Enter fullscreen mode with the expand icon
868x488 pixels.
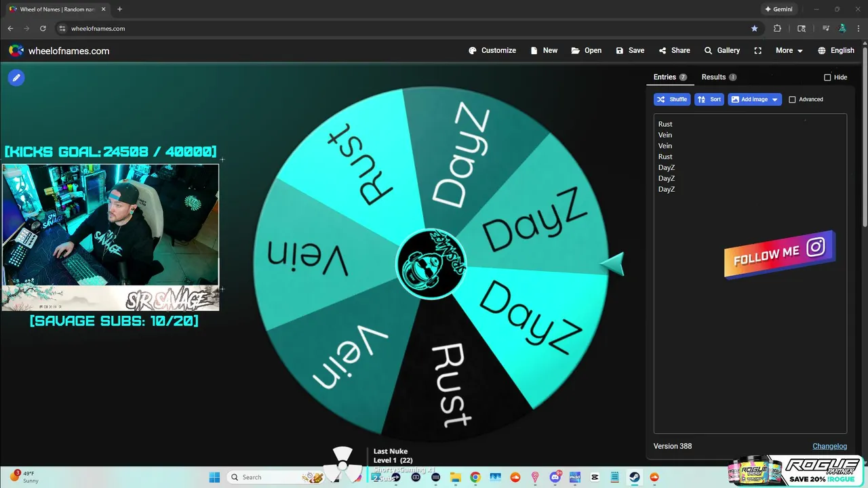click(758, 51)
